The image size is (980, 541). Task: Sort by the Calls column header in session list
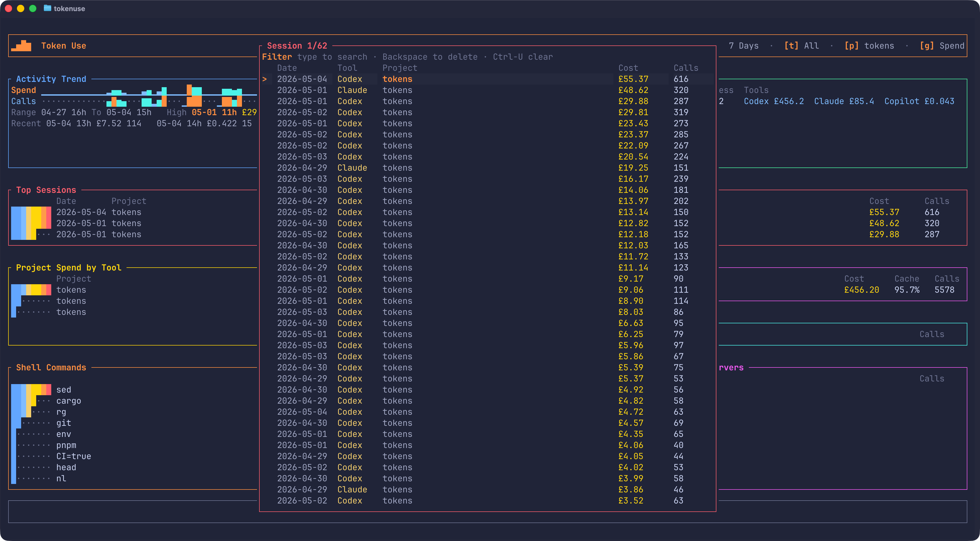pos(686,68)
